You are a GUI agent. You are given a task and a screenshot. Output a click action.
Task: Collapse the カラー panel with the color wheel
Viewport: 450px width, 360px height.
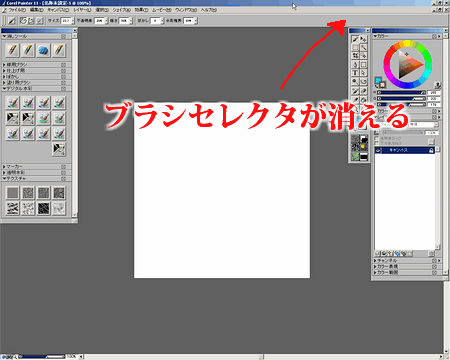tap(375, 36)
